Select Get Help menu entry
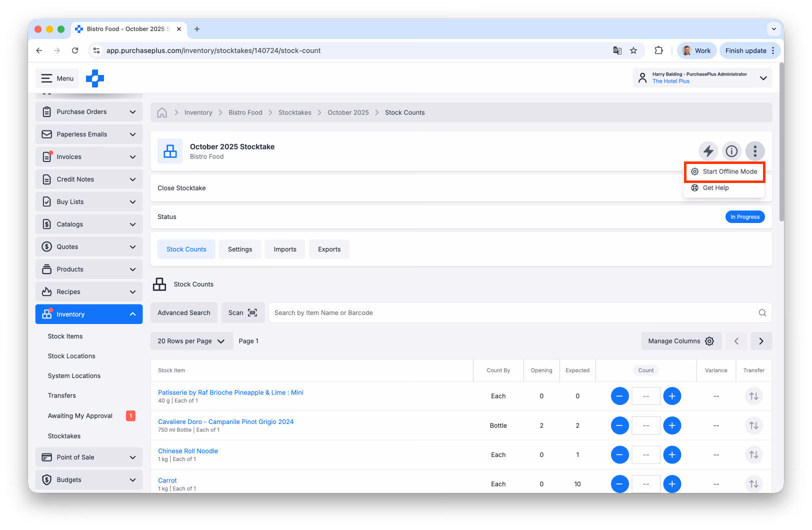 coord(724,188)
